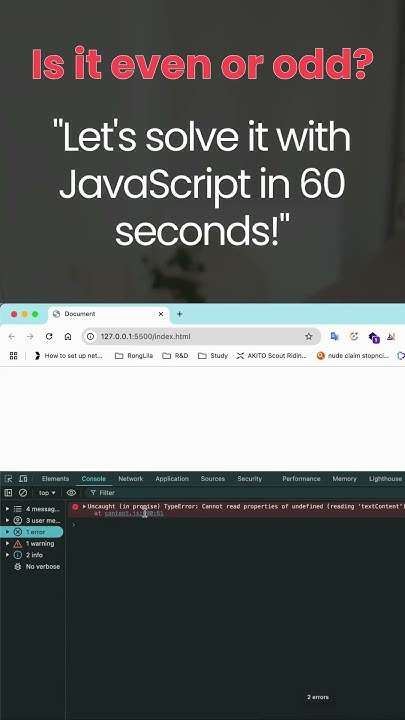
Task: Open the Google Translate extension icon
Action: click(x=335, y=337)
